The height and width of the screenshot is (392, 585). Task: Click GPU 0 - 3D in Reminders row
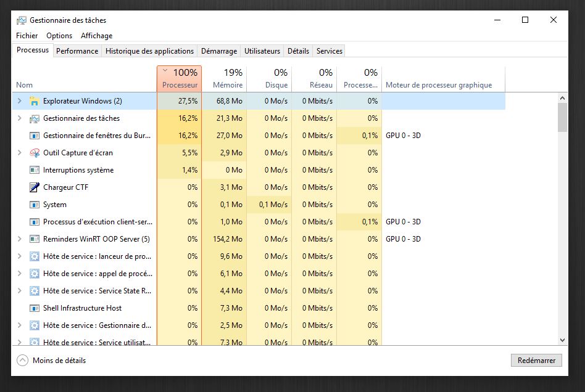(x=403, y=239)
